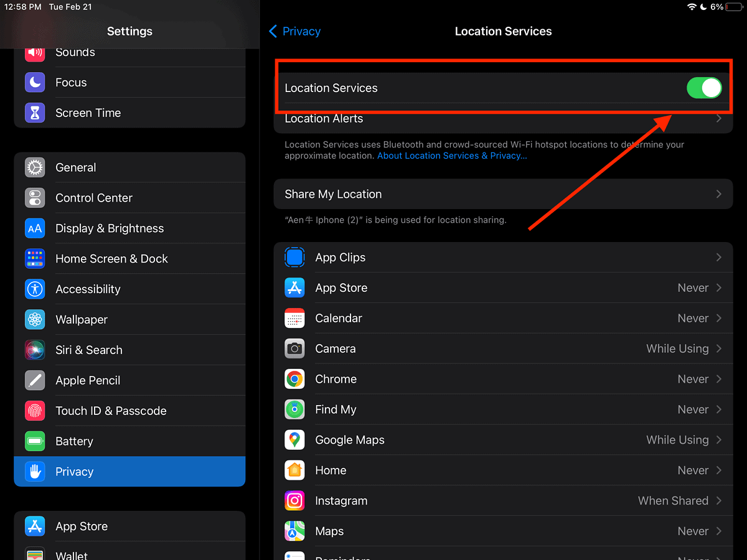Open the About Location Services & Privacy link

tap(451, 156)
